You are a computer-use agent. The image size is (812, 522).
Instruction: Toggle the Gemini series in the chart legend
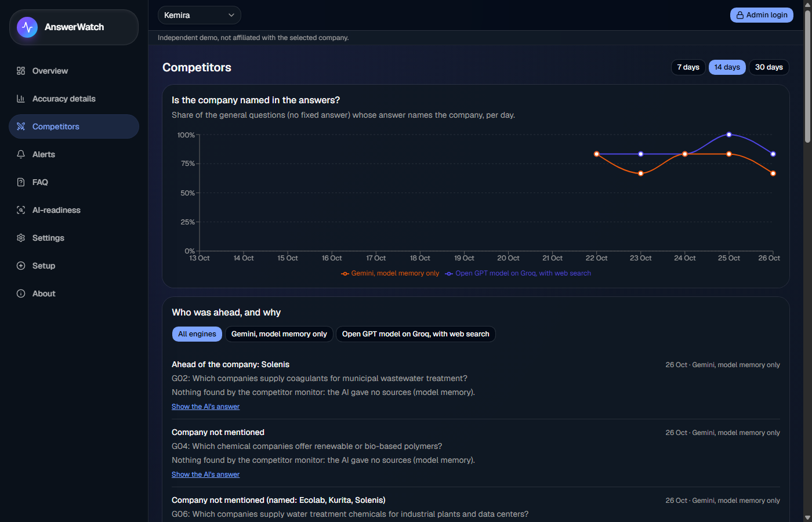tap(390, 273)
